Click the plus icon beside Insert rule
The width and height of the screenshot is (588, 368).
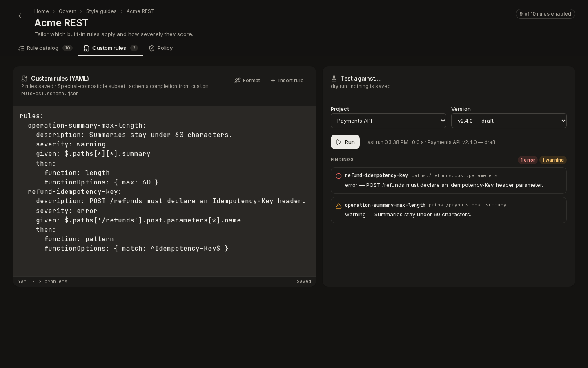point(273,81)
